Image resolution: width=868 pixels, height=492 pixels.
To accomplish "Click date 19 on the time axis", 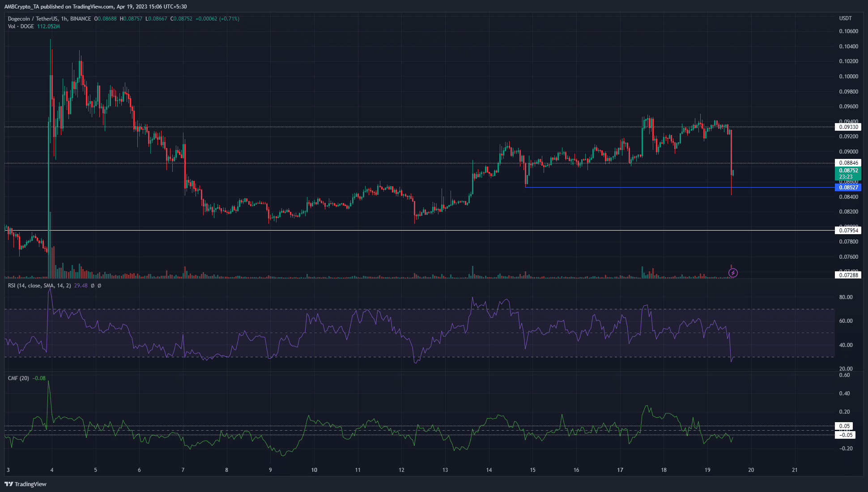I will [707, 470].
